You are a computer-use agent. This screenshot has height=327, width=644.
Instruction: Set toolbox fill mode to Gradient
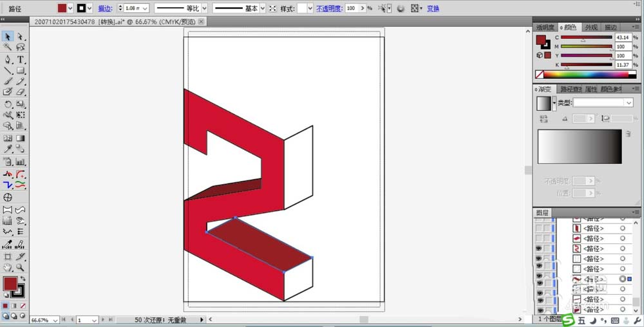14,306
